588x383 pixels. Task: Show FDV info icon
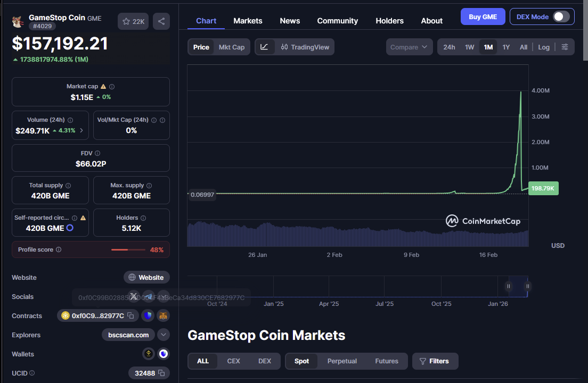tap(97, 153)
